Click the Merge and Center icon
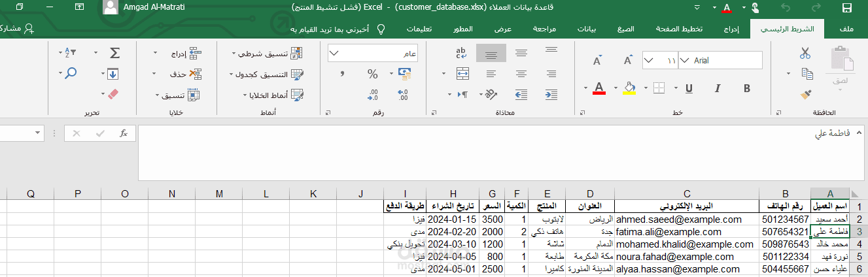 tap(463, 73)
